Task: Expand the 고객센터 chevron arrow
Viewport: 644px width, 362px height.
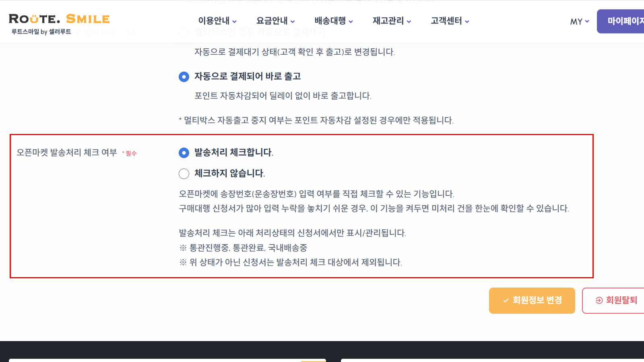Action: click(x=467, y=21)
